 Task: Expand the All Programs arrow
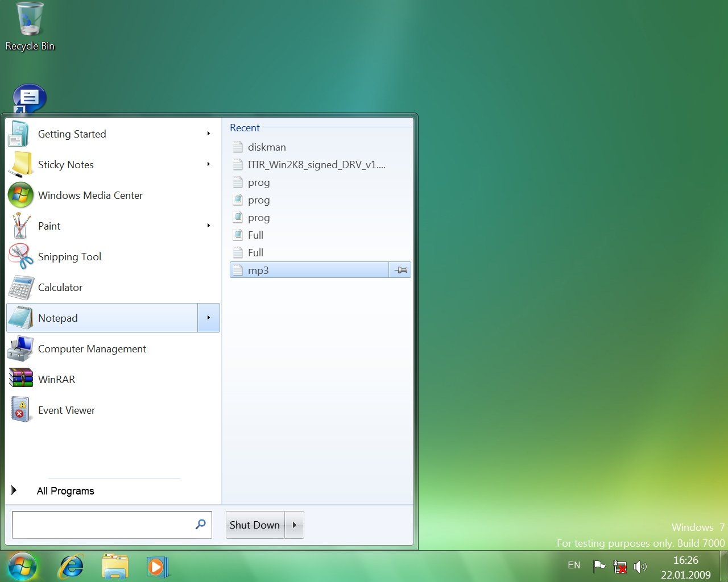coord(14,490)
